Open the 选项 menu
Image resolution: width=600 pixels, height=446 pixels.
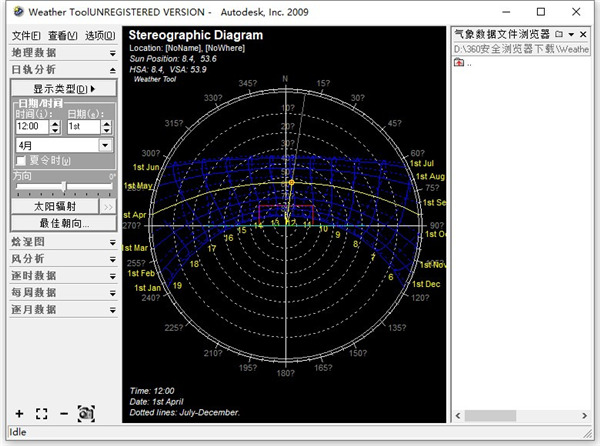(x=100, y=35)
